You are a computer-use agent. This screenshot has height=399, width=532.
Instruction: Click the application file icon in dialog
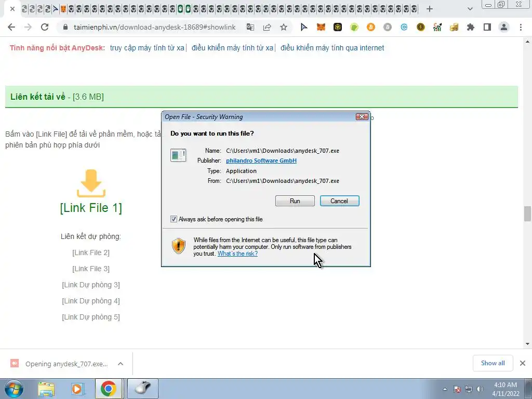click(178, 155)
